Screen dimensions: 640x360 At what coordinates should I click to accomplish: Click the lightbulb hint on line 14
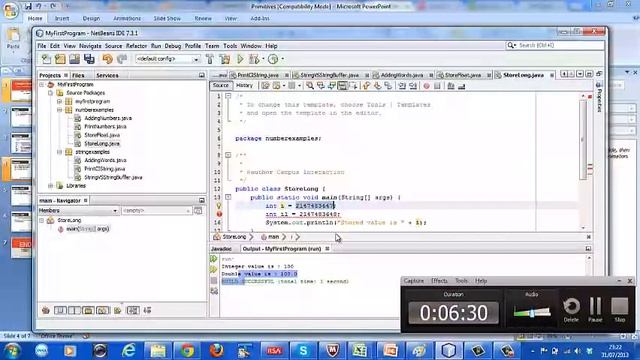219,206
